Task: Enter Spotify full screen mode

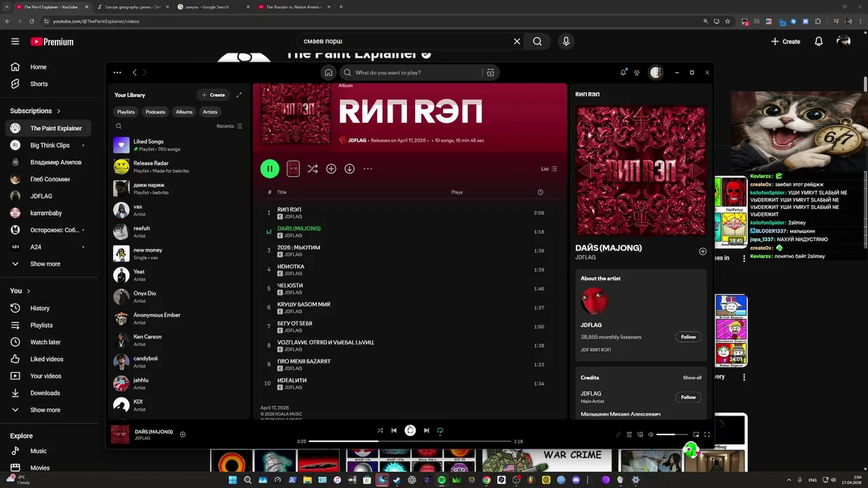Action: pos(707,434)
